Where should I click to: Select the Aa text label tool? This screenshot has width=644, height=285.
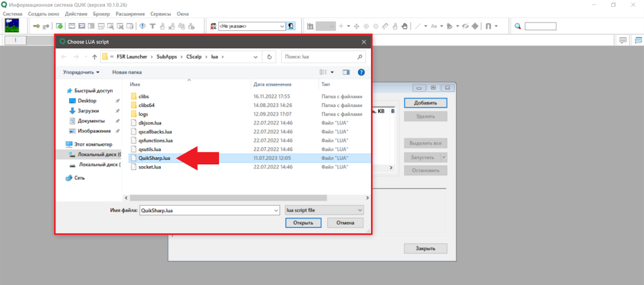tap(434, 26)
